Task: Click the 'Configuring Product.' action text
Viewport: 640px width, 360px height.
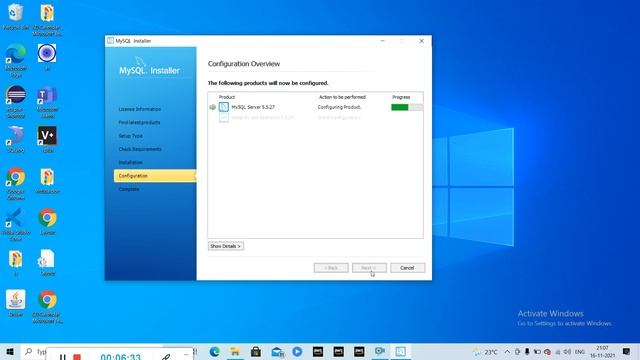Action: pyautogui.click(x=339, y=107)
